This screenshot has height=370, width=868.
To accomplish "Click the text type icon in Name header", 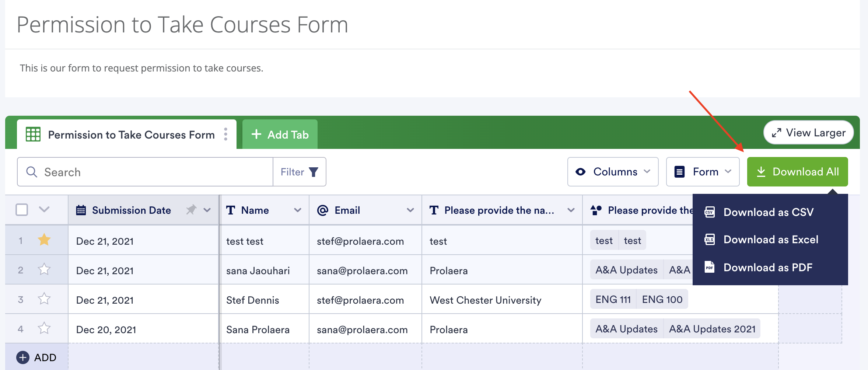I will click(231, 210).
